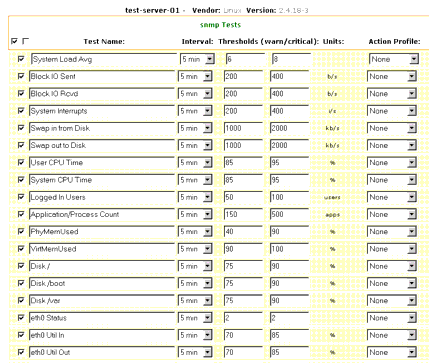Click warn threshold for PhyMemUsed
Screen dimensions: 435x363
click(x=243, y=232)
